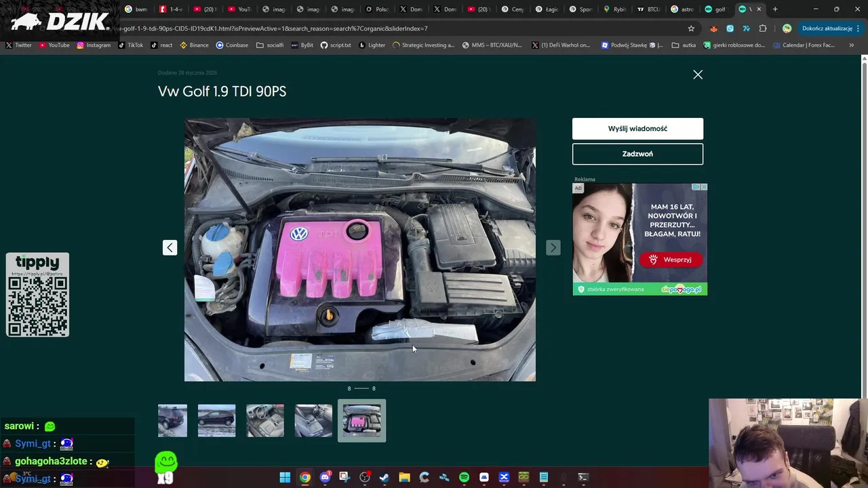The image size is (868, 488).
Task: Open the green infinity app taskbar icon
Action: [524, 477]
